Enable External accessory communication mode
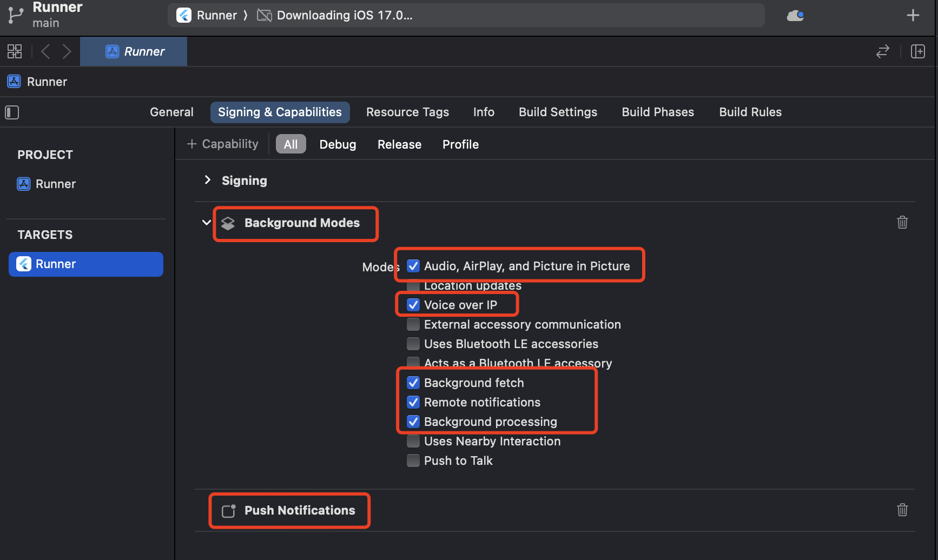Screen dimensions: 938x560 pyautogui.click(x=413, y=324)
